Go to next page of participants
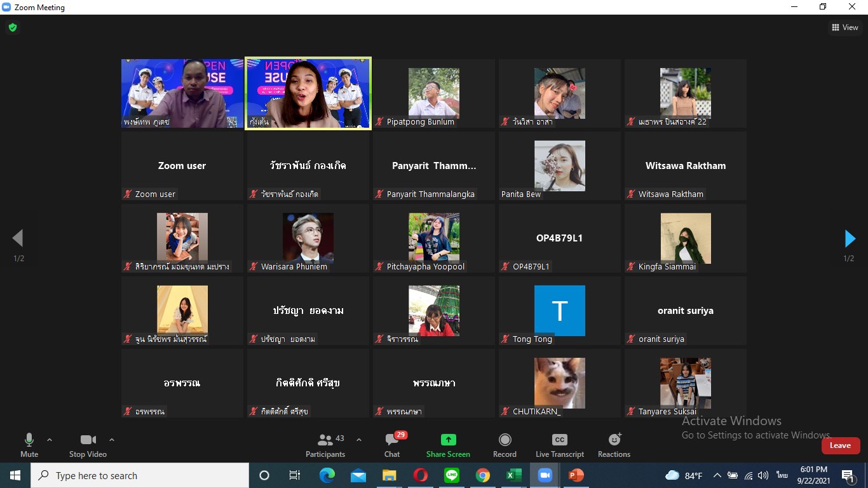This screenshot has height=488, width=868. [850, 238]
